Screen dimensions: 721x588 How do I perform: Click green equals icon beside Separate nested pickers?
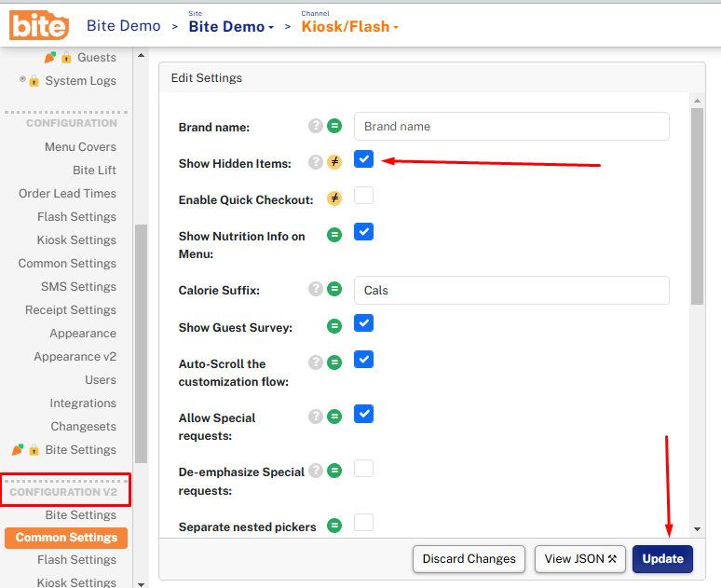(x=334, y=526)
